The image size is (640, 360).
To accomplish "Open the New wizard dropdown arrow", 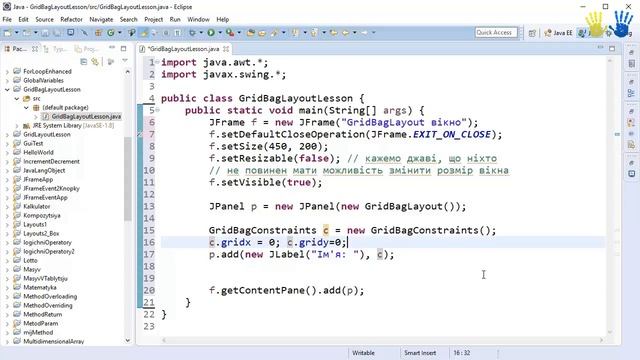I will tap(17, 33).
